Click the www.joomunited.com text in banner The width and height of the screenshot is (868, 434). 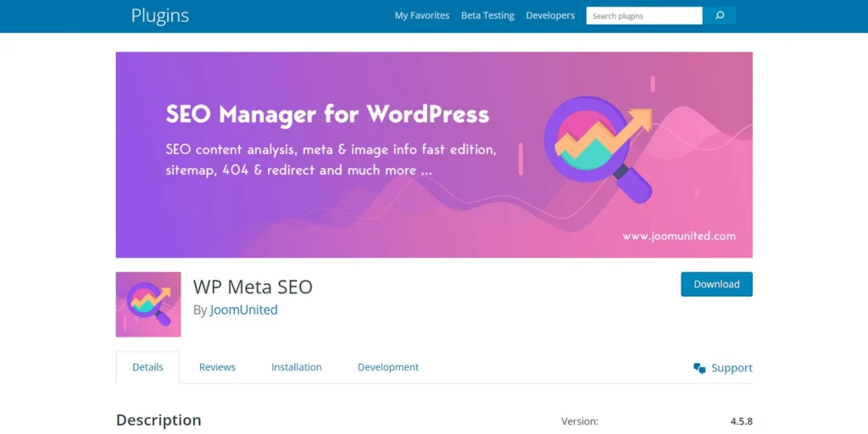(679, 236)
